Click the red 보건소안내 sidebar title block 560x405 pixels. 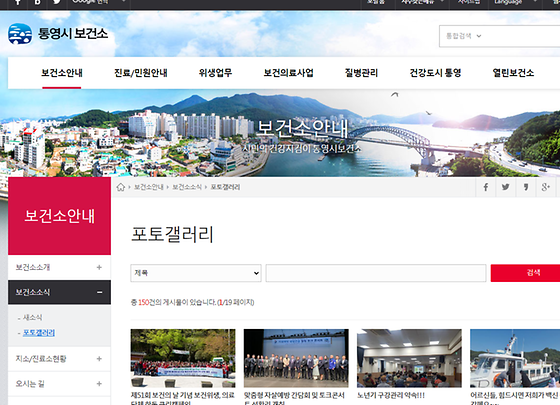59,216
